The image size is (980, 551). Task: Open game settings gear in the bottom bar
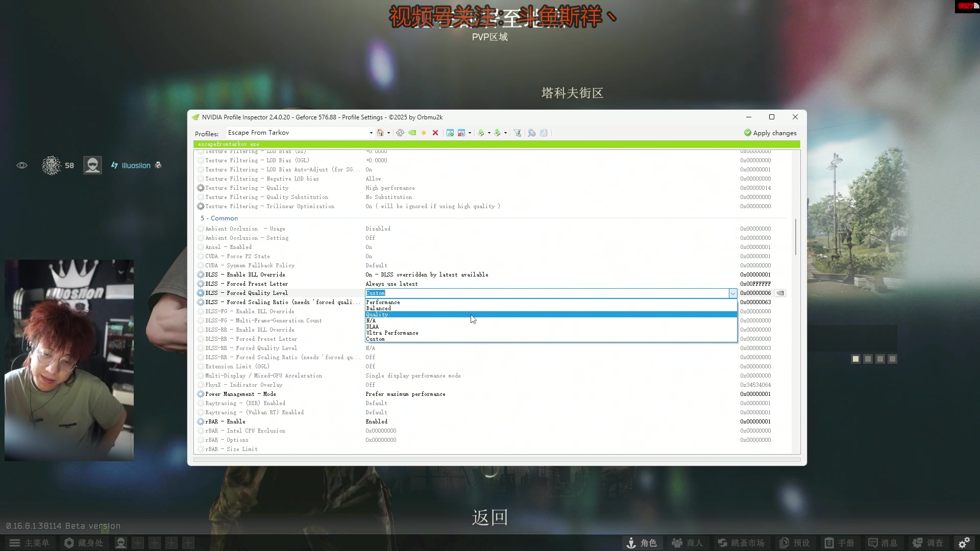(964, 543)
